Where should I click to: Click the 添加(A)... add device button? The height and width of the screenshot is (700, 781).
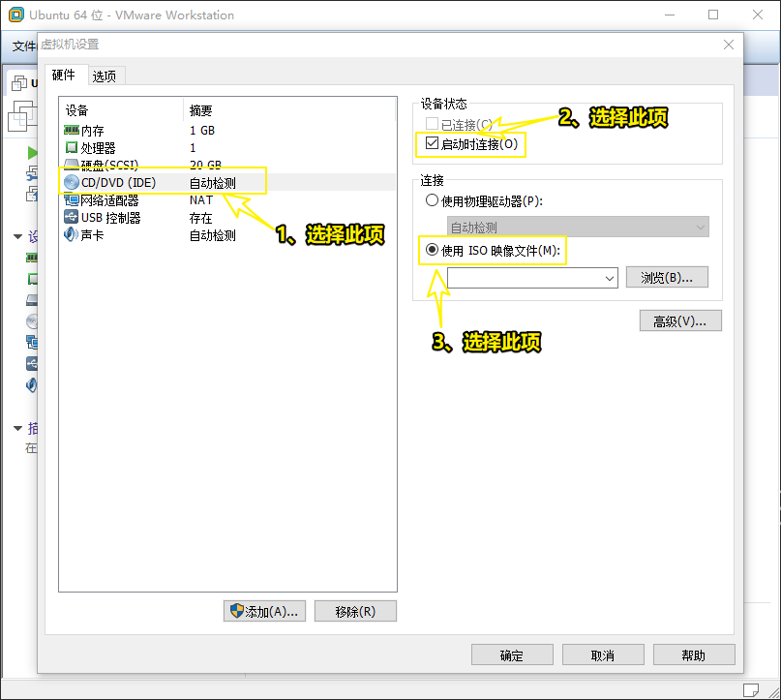coord(265,611)
